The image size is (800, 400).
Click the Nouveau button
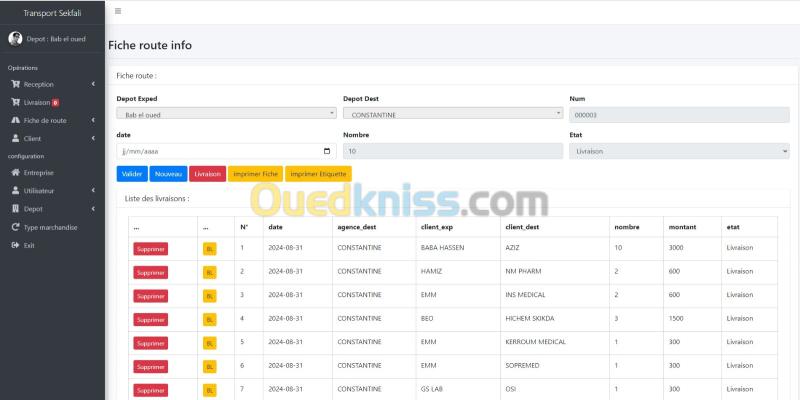point(168,174)
